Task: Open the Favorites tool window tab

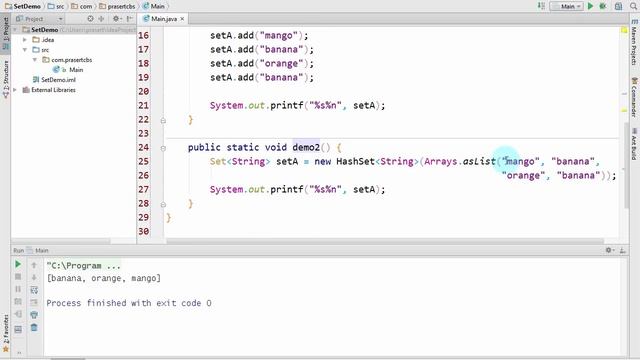Action: [6, 333]
